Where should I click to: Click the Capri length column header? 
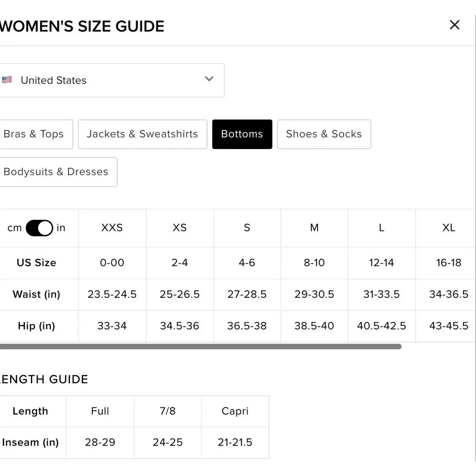click(235, 411)
